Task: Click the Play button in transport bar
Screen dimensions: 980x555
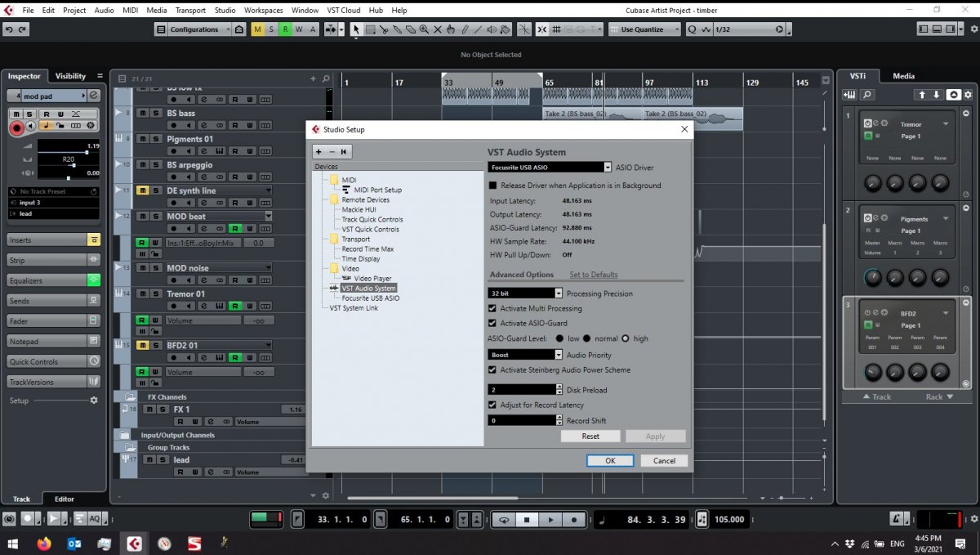Action: coord(550,519)
